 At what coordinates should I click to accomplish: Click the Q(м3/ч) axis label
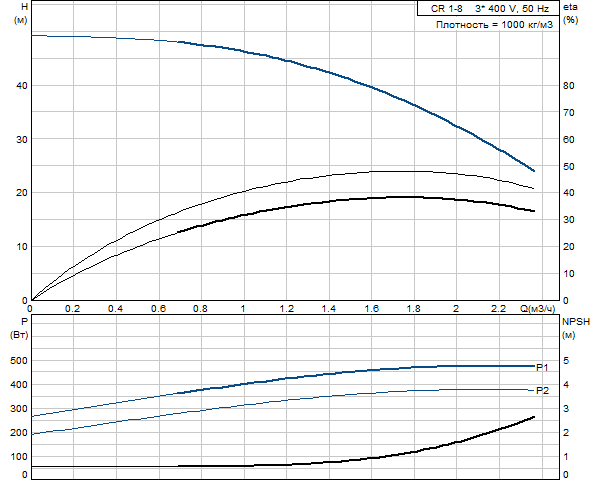point(538,309)
